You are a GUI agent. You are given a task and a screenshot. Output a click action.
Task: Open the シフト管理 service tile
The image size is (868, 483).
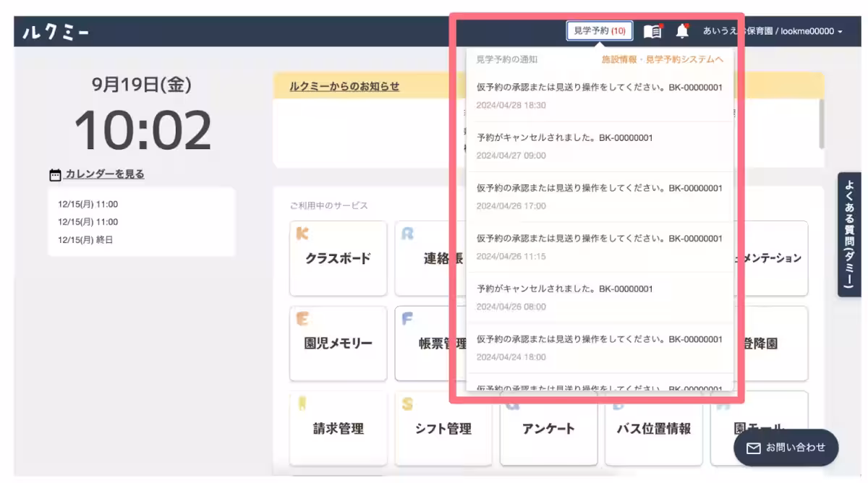click(x=443, y=429)
